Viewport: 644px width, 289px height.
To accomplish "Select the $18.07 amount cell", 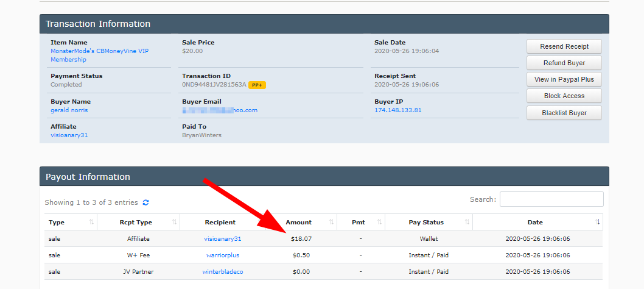I will [301, 239].
